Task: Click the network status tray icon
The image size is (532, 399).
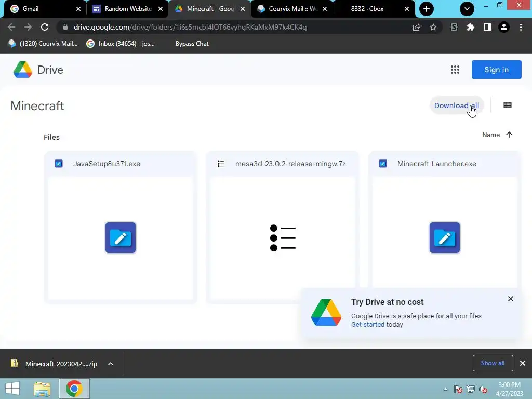Action: point(471,389)
